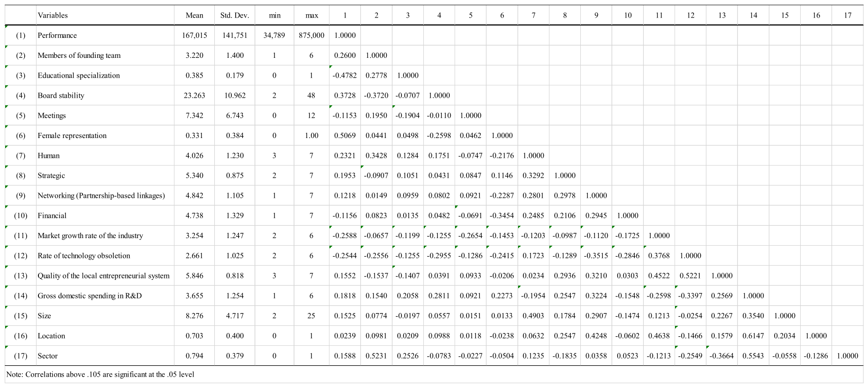Select the note about correlation significance
868x388 pixels.
(101, 374)
